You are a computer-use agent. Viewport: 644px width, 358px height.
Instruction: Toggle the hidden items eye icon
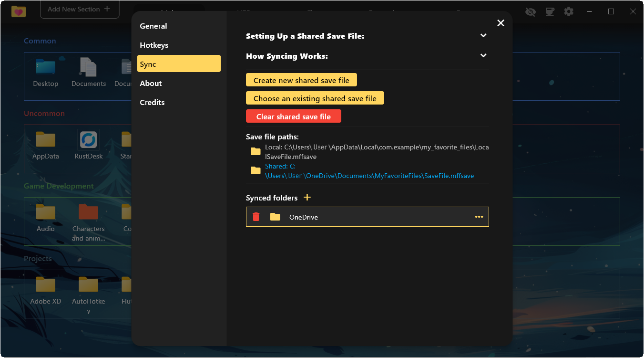pos(530,11)
